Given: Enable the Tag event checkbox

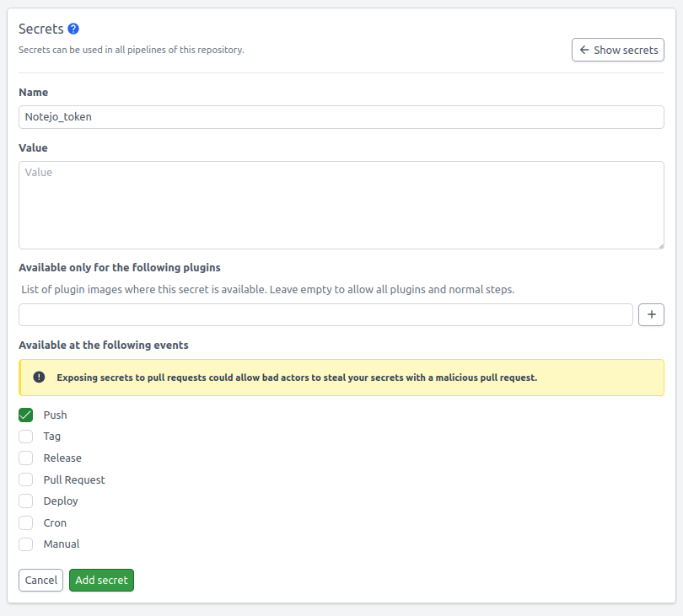Looking at the screenshot, I should tap(26, 437).
